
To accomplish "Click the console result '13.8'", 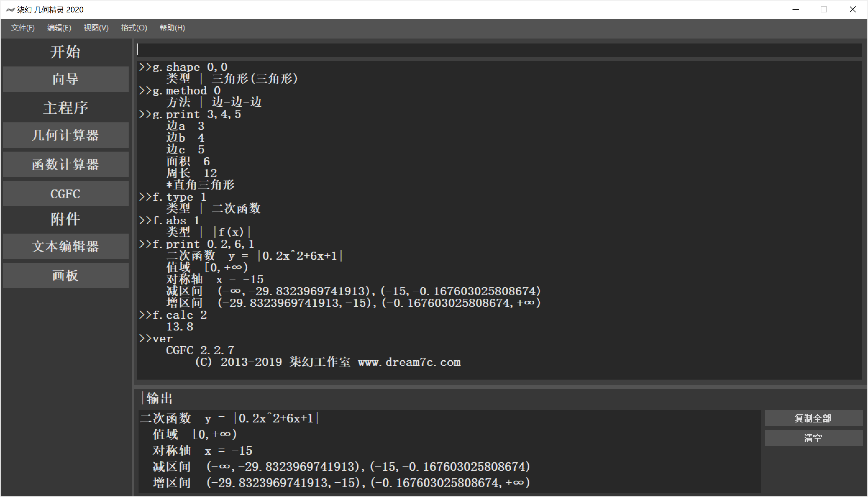I will pos(180,327).
